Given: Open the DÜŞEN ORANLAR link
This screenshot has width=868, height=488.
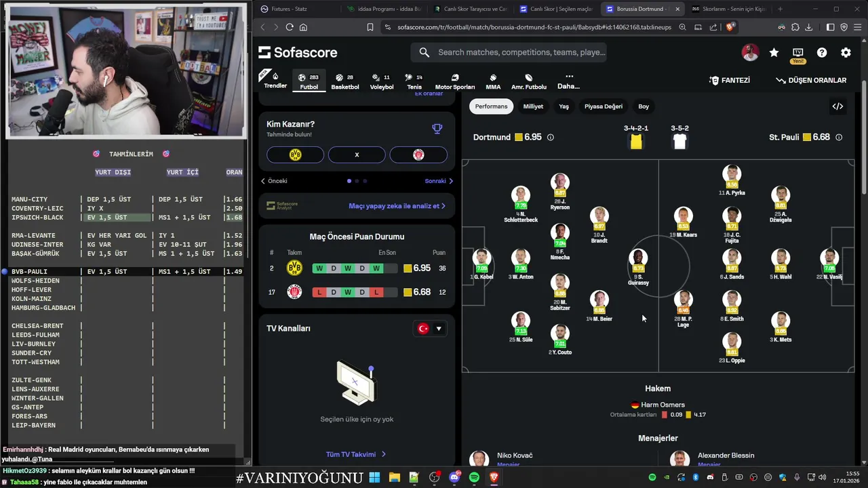Looking at the screenshot, I should [x=811, y=80].
